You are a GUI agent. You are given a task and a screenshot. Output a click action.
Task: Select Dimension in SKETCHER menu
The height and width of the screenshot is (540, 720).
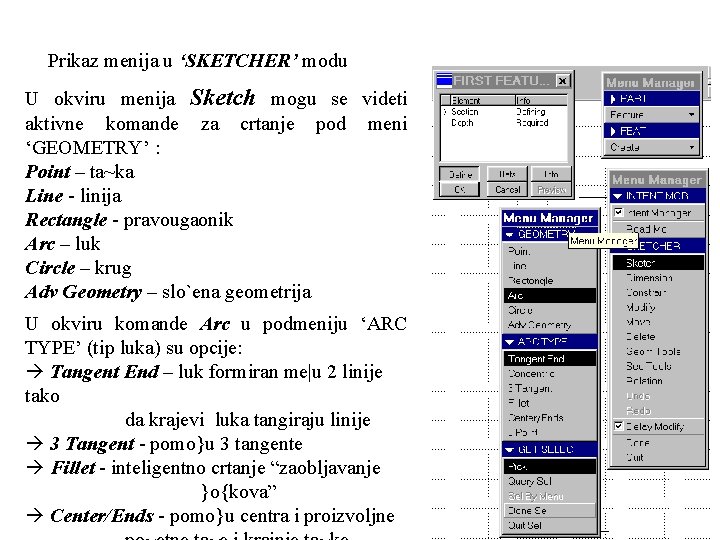[x=658, y=277]
